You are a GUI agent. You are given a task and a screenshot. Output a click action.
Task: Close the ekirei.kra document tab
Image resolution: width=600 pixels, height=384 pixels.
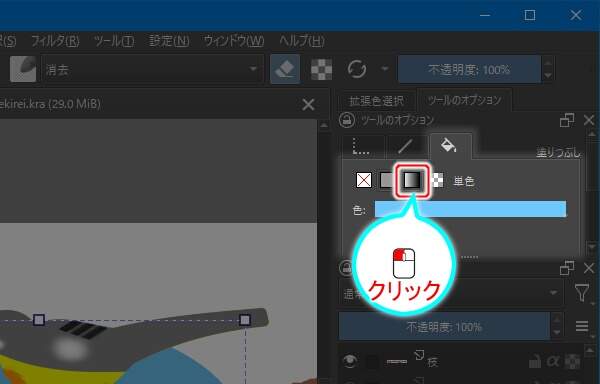click(x=308, y=104)
